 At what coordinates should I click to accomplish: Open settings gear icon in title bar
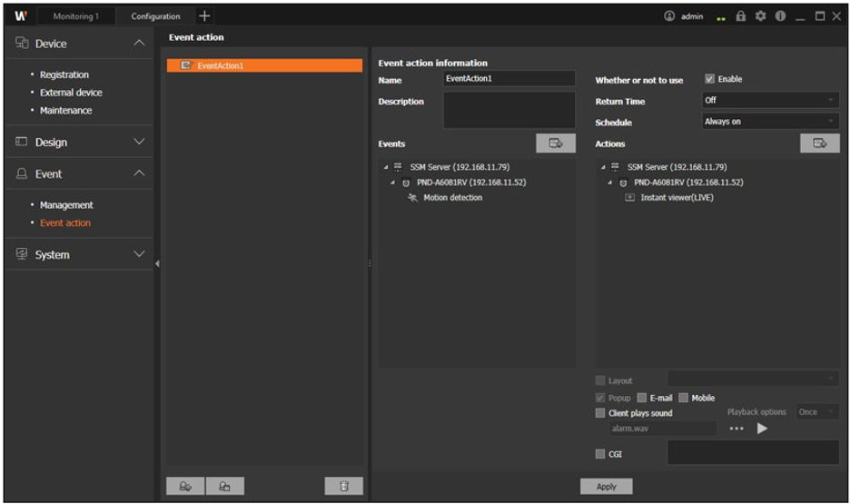(x=761, y=16)
